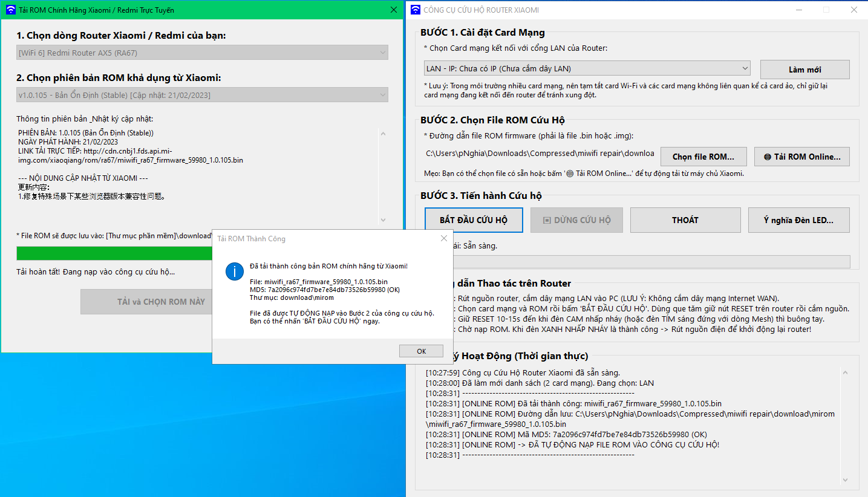
Task: Click the title bar text CÔNG CỤ CỨU HỘ ROUTER XIAOMI
Action: [481, 10]
